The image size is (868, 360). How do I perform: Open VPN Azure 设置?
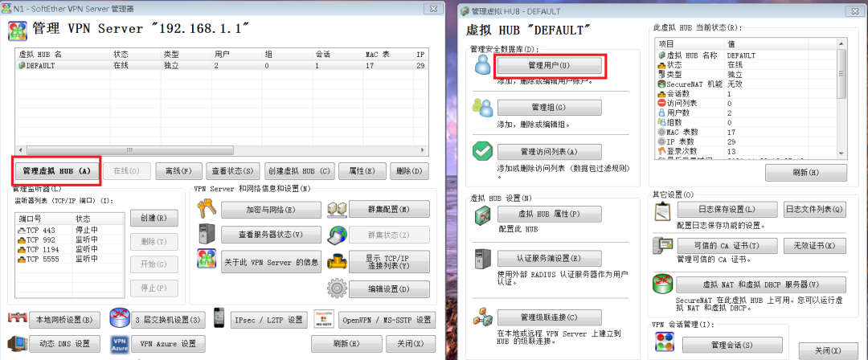click(168, 344)
